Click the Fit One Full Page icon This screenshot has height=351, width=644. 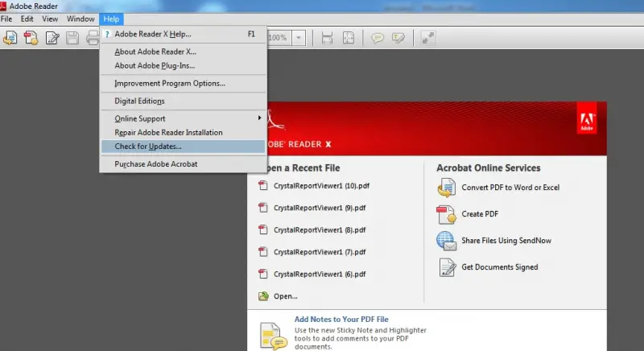(x=349, y=38)
